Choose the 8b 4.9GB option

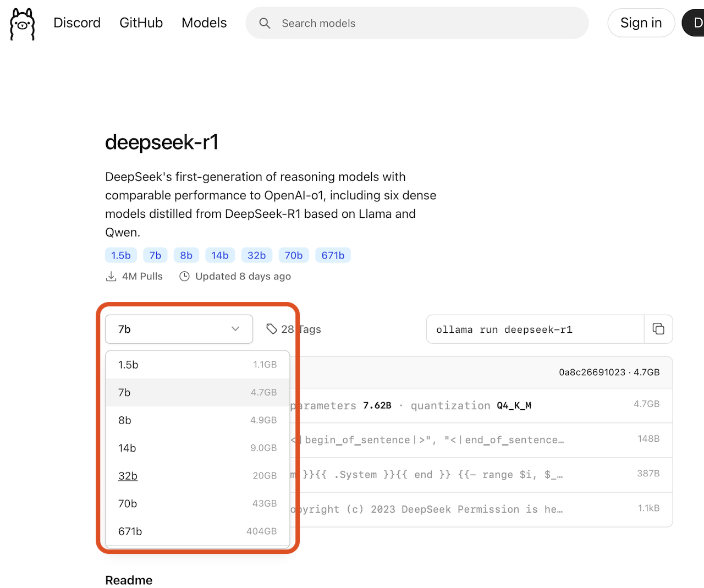click(x=197, y=420)
